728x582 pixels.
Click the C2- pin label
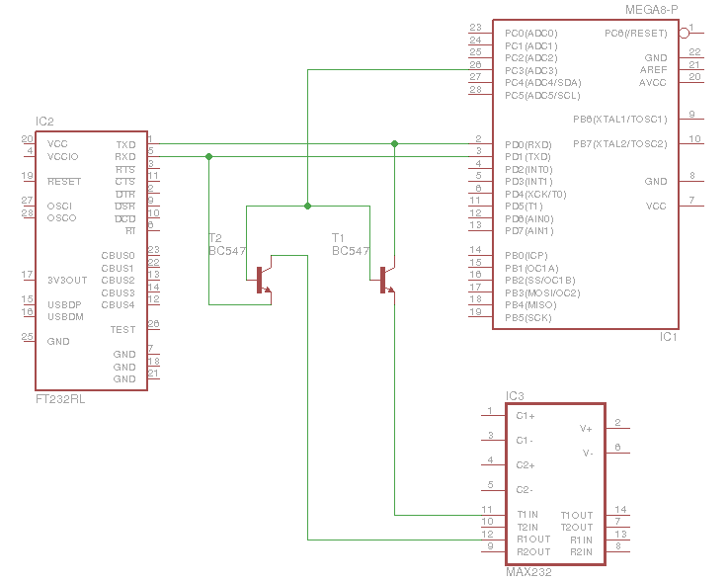point(525,490)
